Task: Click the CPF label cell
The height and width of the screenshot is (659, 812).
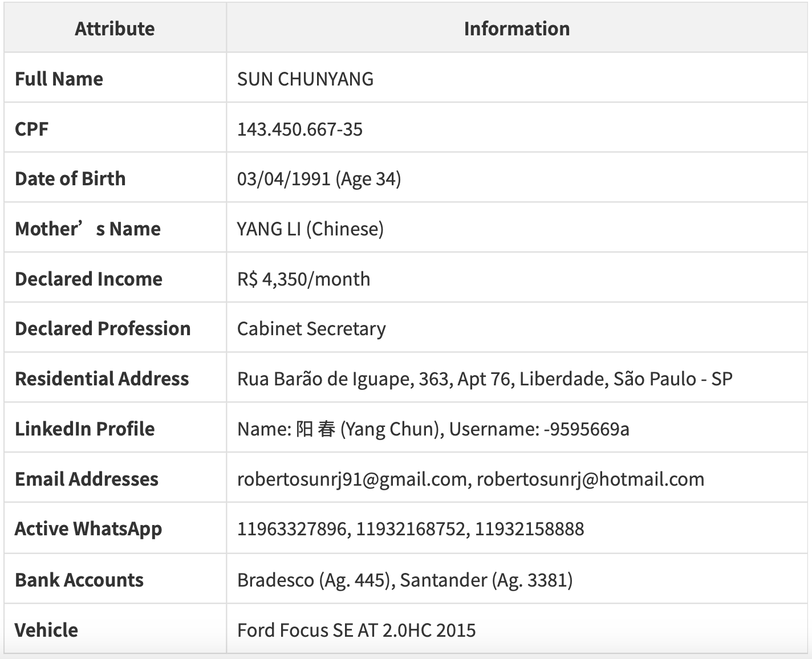Action: point(115,129)
